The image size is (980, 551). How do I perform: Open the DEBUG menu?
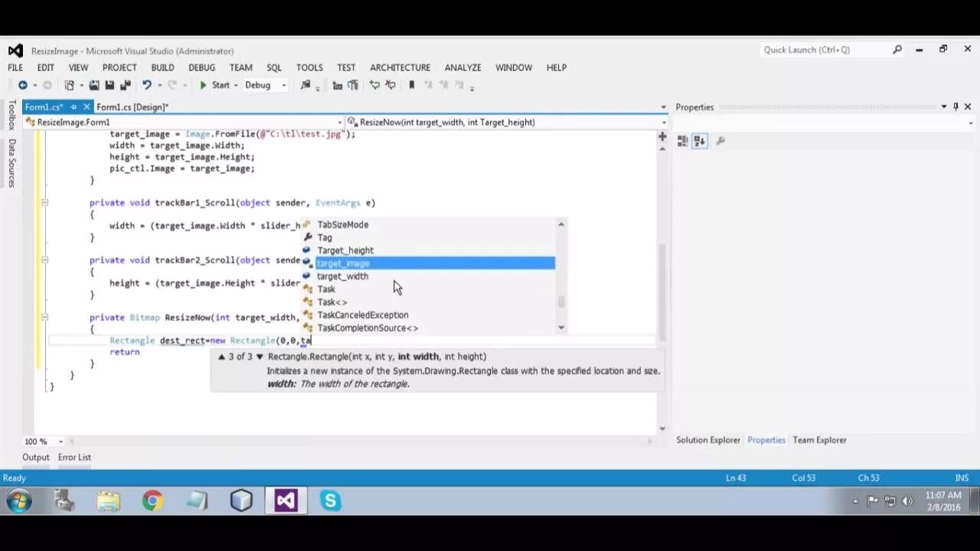tap(201, 67)
